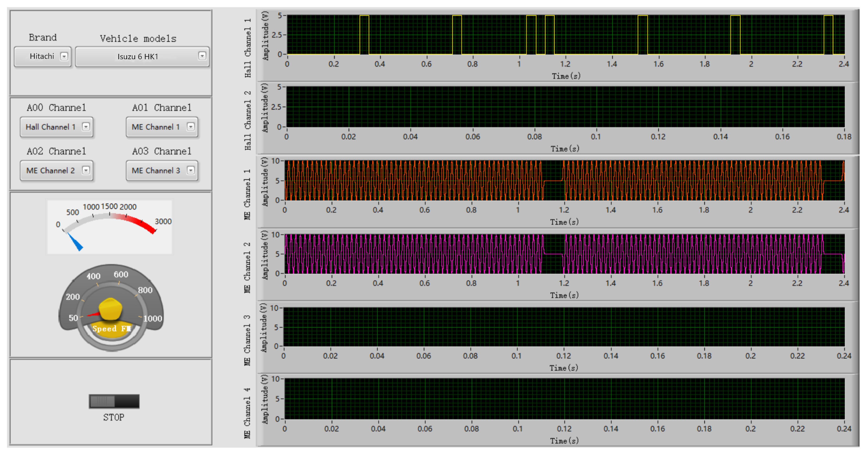Click the 2000 mark on the RPM gauge

coord(128,206)
